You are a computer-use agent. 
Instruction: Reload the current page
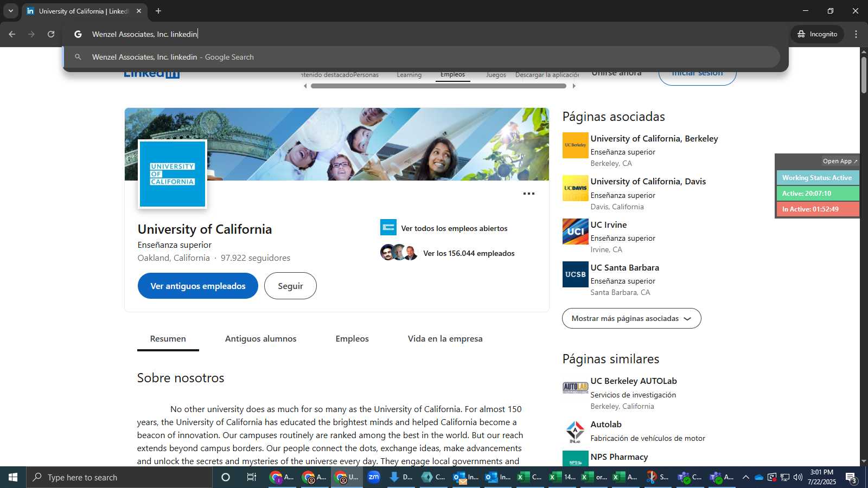tap(51, 34)
